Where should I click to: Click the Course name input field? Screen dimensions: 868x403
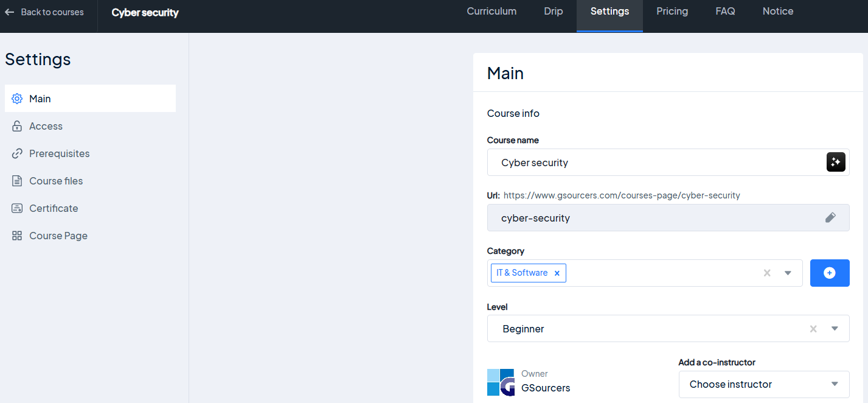[657, 163]
